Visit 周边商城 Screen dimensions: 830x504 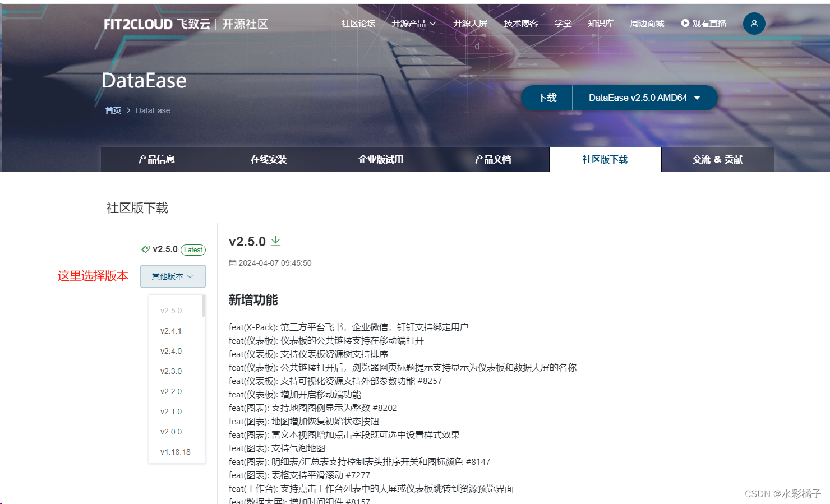point(647,24)
